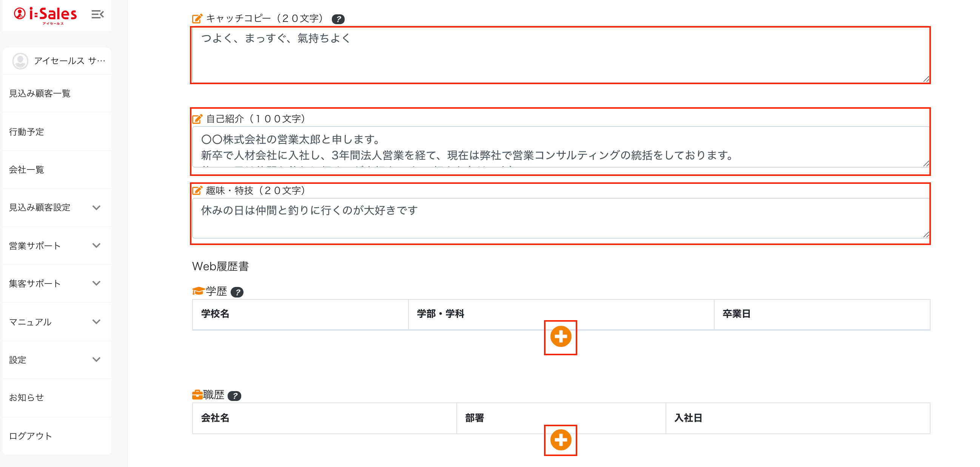Click the edit icon beside 趣味・特技

[197, 190]
